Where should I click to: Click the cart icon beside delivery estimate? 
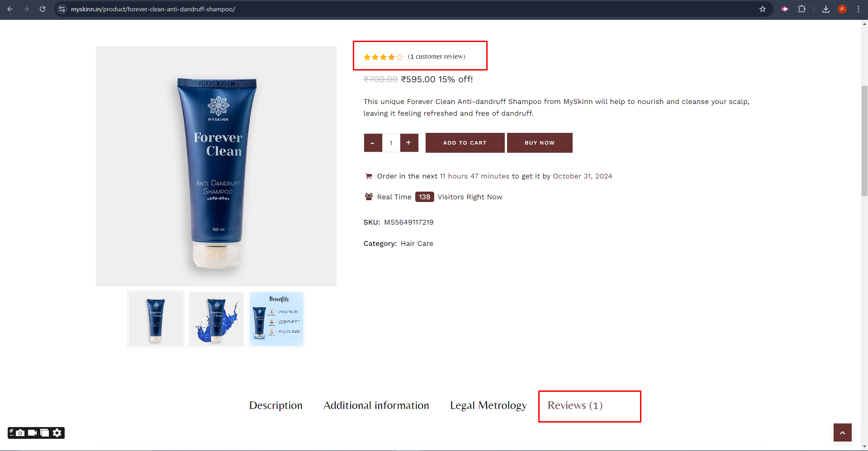369,176
